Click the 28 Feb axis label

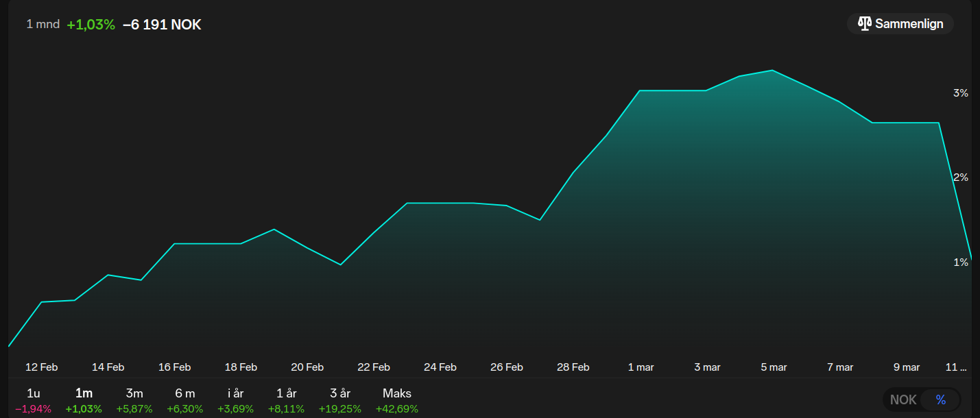[x=573, y=367]
